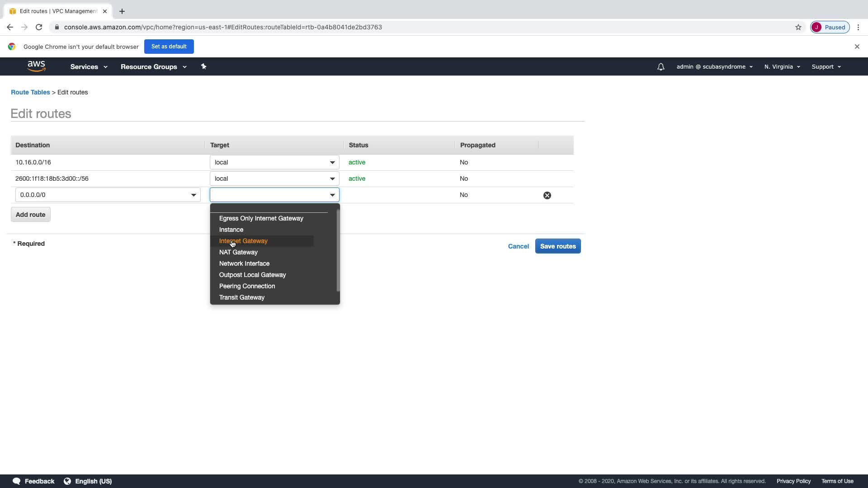Open the Feedback chat icon

pyautogui.click(x=17, y=481)
